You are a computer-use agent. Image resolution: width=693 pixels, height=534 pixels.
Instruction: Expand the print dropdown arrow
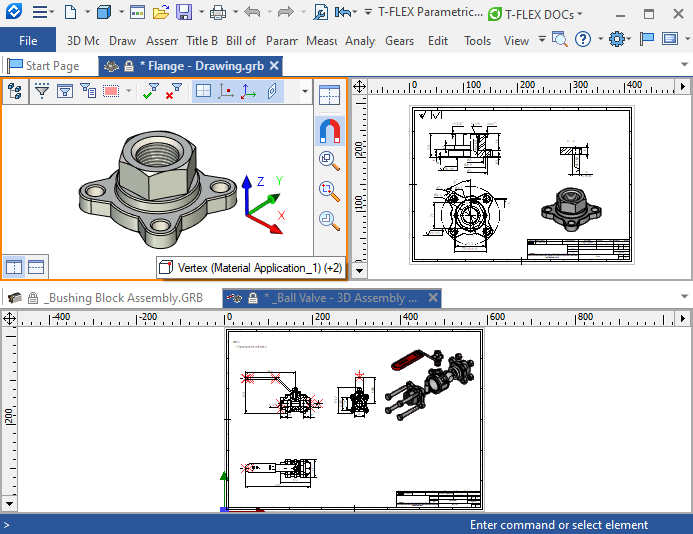(x=236, y=12)
